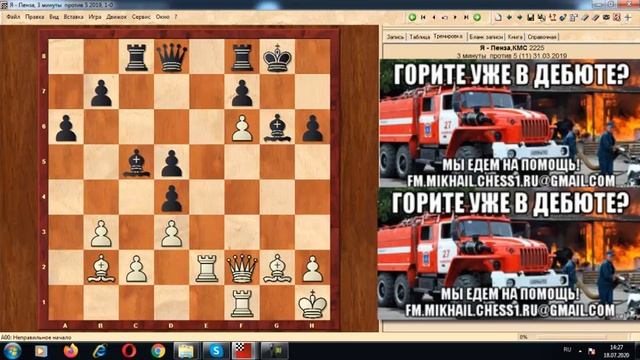
Task: Click the left green circle navigation icon
Action: (x=412, y=18)
